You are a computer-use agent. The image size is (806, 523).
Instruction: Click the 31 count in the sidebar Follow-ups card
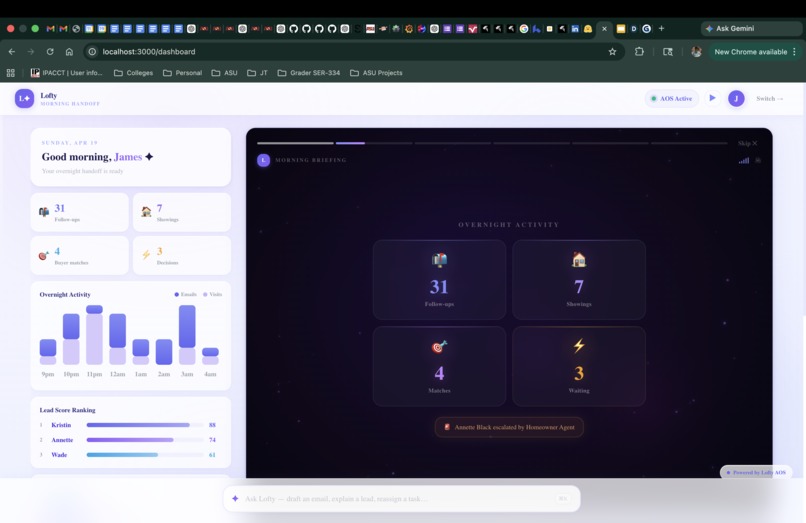(x=60, y=208)
